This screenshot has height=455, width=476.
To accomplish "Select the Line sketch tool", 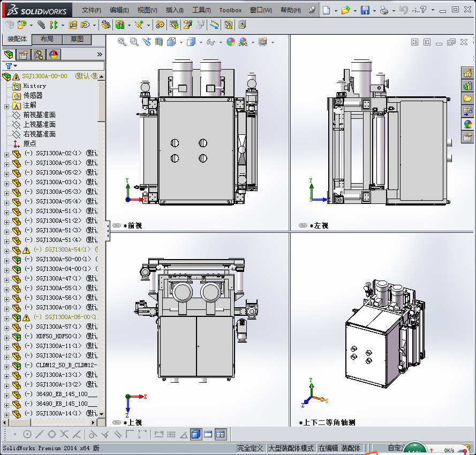I will click(39, 434).
